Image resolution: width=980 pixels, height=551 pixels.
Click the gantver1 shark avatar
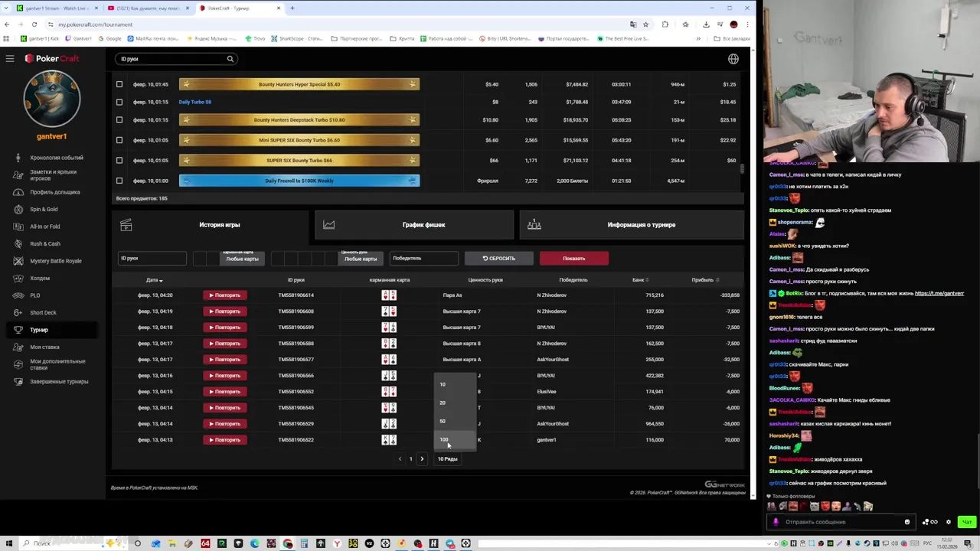pyautogui.click(x=52, y=99)
